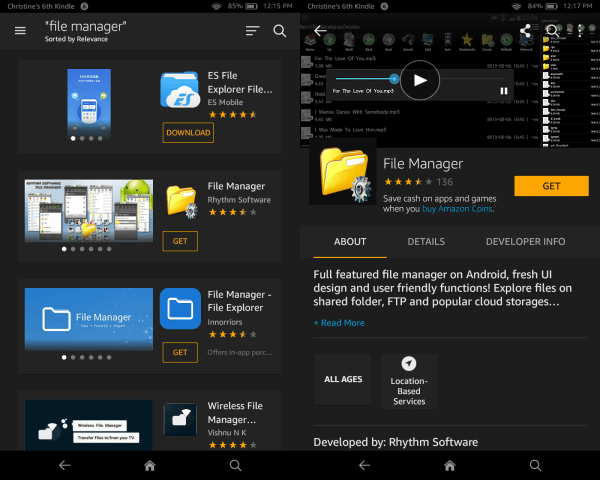The height and width of the screenshot is (480, 600).
Task: View File Manager - File Explorer banner thumbnail
Action: coord(89,319)
